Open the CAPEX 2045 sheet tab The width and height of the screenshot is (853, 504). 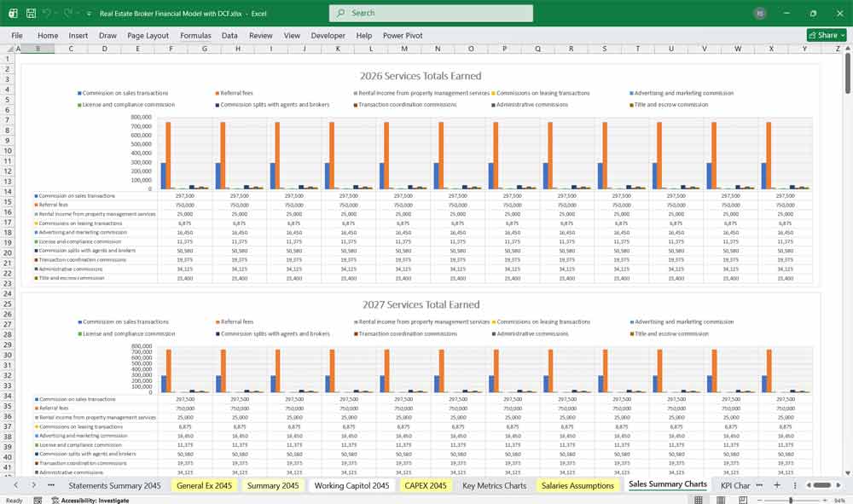click(426, 484)
